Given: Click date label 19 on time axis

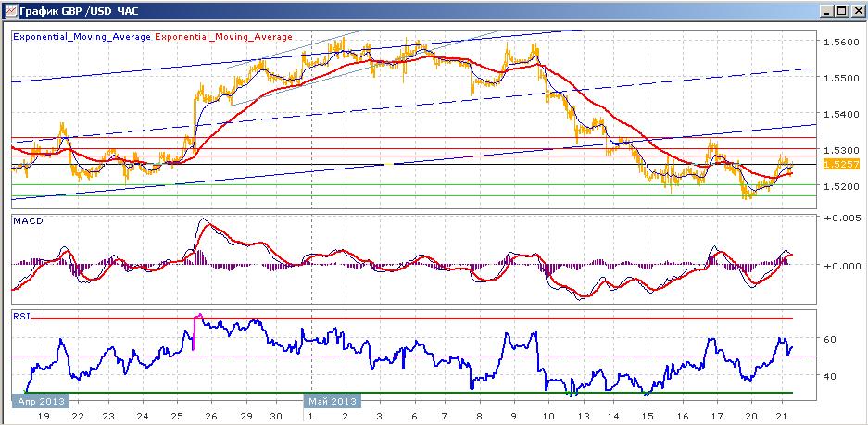Looking at the screenshot, I should pyautogui.click(x=44, y=416).
